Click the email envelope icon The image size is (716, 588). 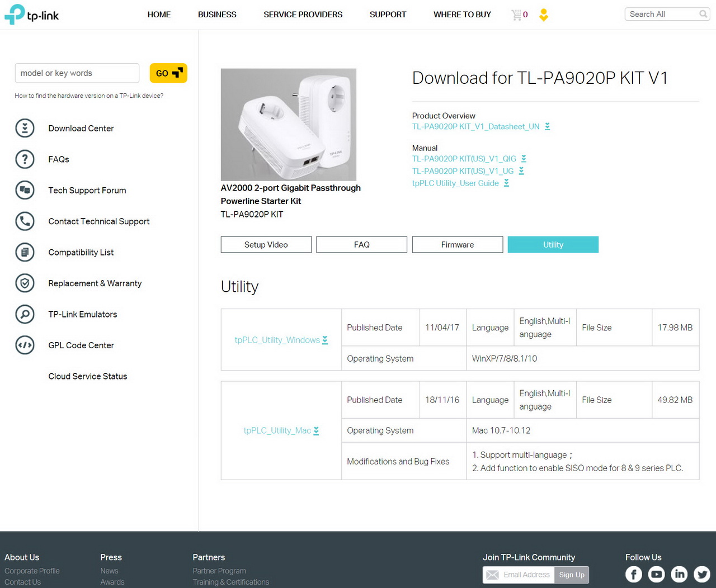[x=492, y=575]
